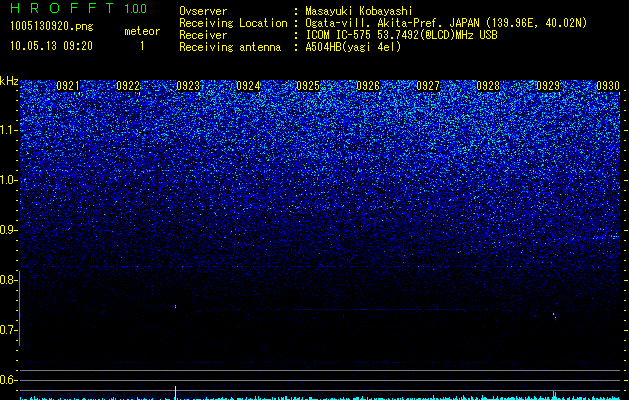Click the HROFFT 1.0.0 title text
Screen dimensions: 629x400
pyautogui.click(x=78, y=8)
